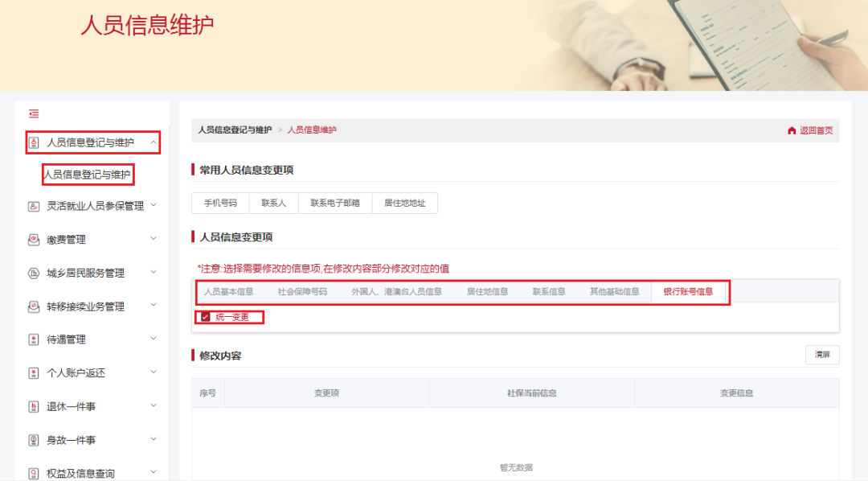Screen dimensions: 868x481
Task: Select the 手机号码 common change item
Action: click(220, 203)
